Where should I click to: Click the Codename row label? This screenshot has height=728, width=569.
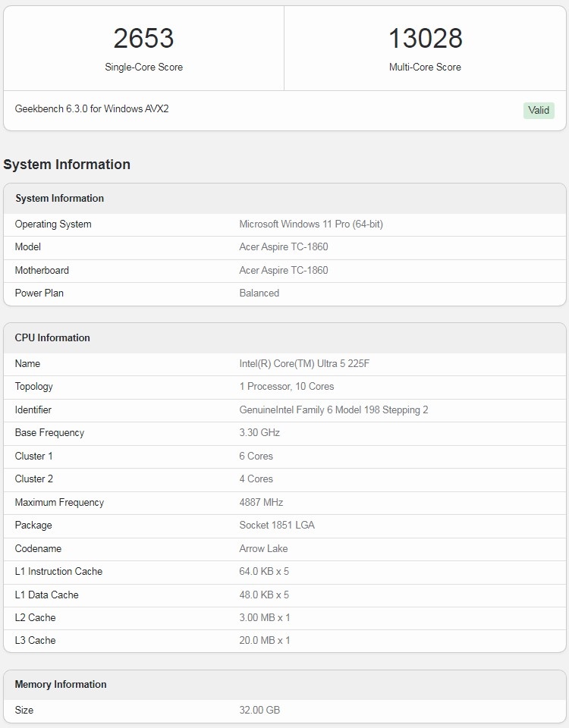coord(38,548)
